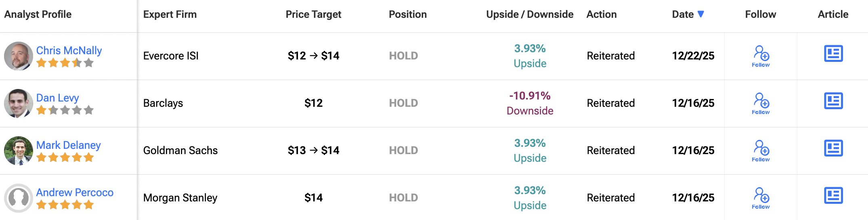
Task: Sort by the Date column arrow
Action: [x=701, y=14]
